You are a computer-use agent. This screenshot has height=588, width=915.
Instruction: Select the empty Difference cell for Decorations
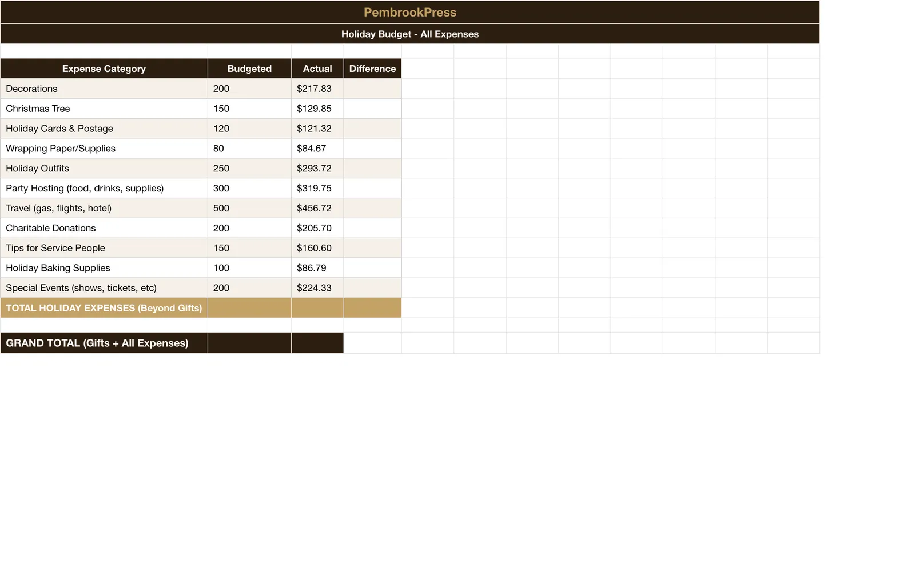click(x=372, y=89)
